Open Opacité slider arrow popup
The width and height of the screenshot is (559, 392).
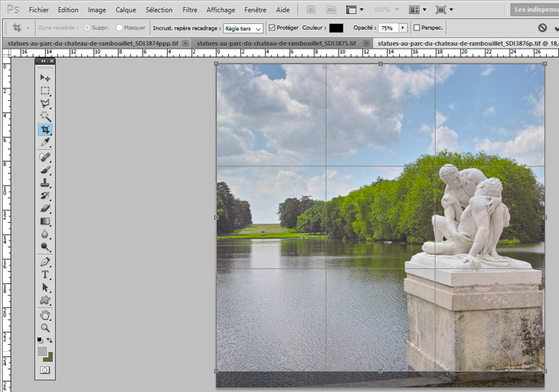[x=403, y=28]
